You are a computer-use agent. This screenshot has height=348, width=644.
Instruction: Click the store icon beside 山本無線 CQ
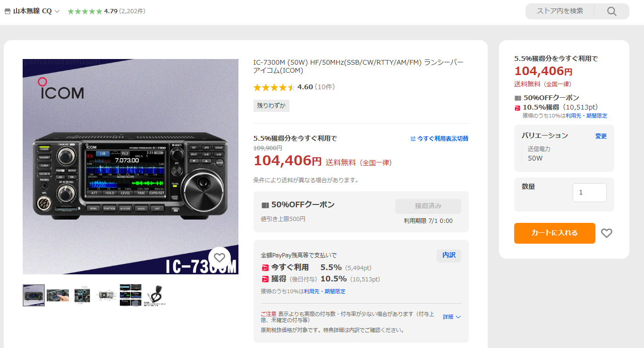(8, 11)
